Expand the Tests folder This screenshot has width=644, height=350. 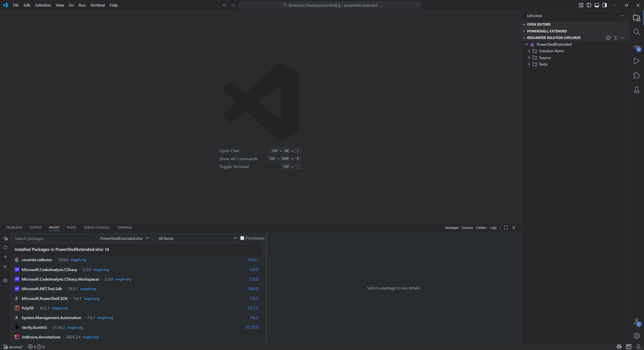[x=529, y=64]
